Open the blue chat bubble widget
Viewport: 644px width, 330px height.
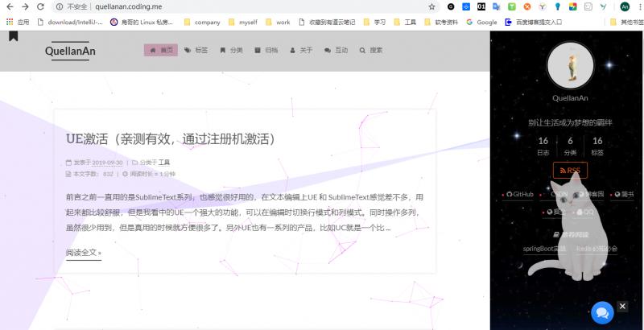click(x=602, y=313)
